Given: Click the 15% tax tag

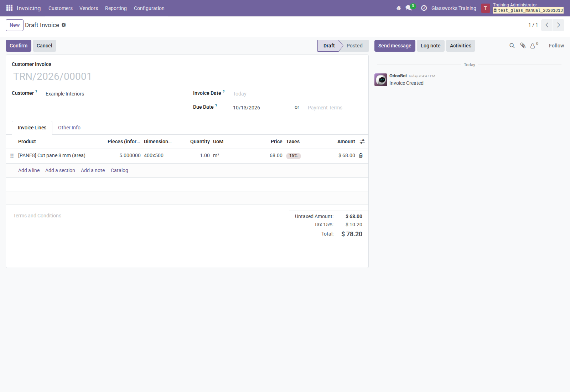Looking at the screenshot, I should (x=294, y=156).
